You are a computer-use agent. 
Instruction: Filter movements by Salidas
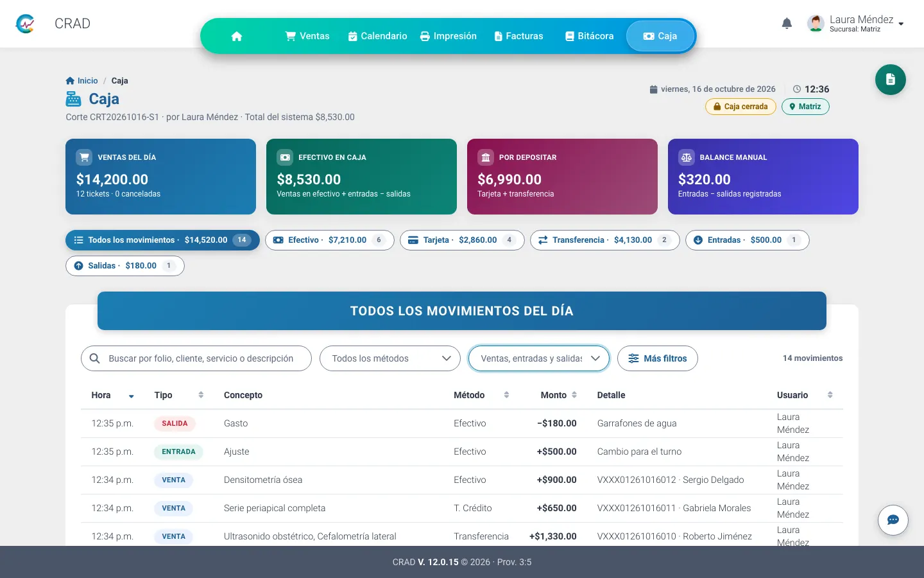[125, 266]
